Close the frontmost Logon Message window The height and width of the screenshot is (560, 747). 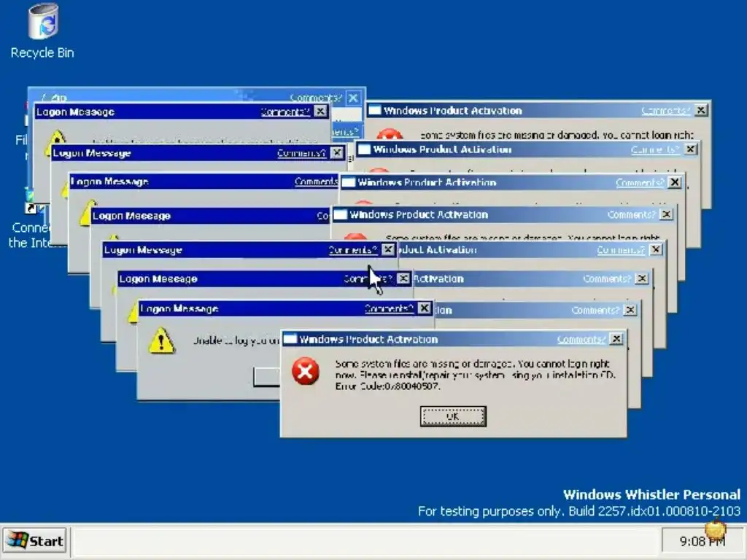pos(424,308)
